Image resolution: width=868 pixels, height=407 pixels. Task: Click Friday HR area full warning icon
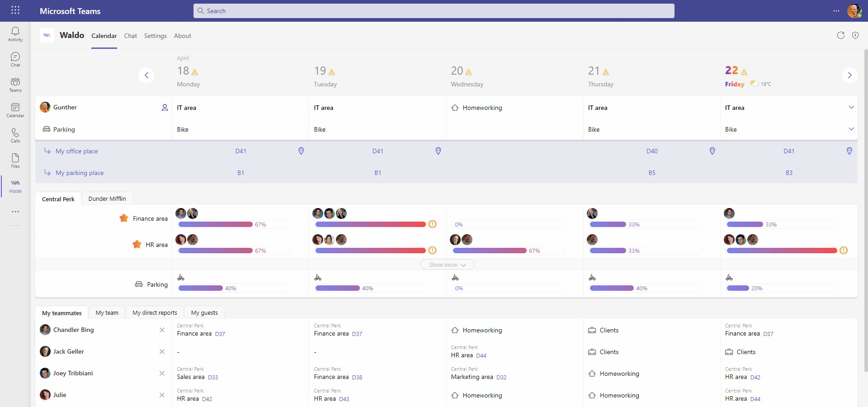click(x=844, y=251)
